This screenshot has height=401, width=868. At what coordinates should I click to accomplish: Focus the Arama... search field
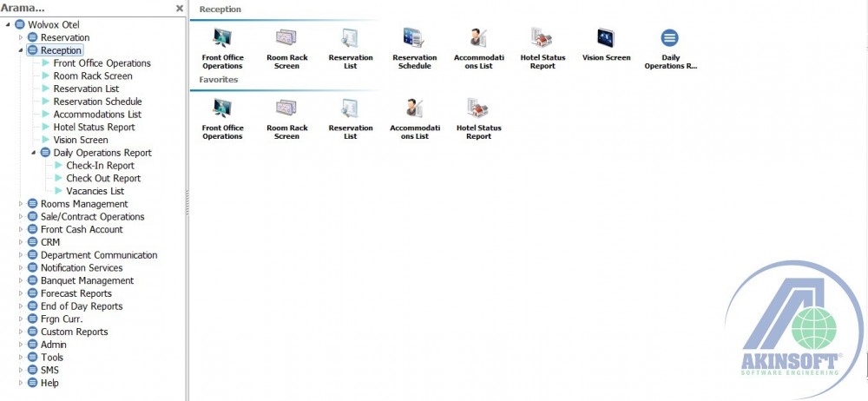(x=86, y=9)
